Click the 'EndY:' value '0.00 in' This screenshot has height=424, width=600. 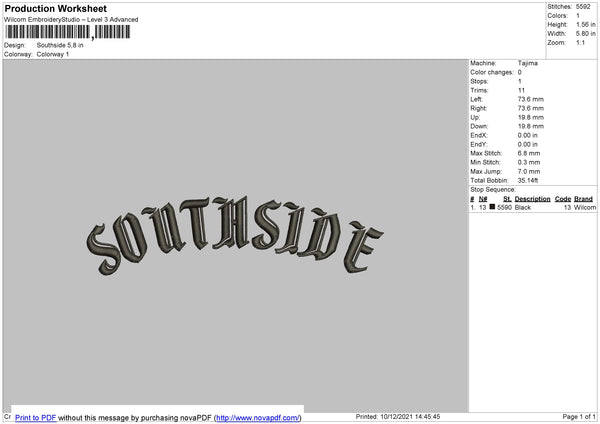528,144
